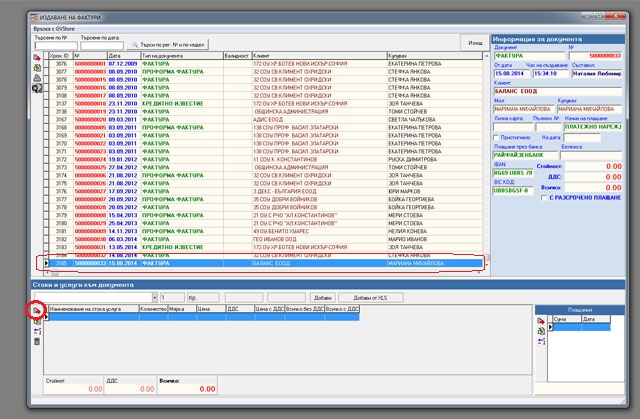Viewport: 640px width, 419px height.
Task: Click the calculator icon beside goods table
Action: 37,341
